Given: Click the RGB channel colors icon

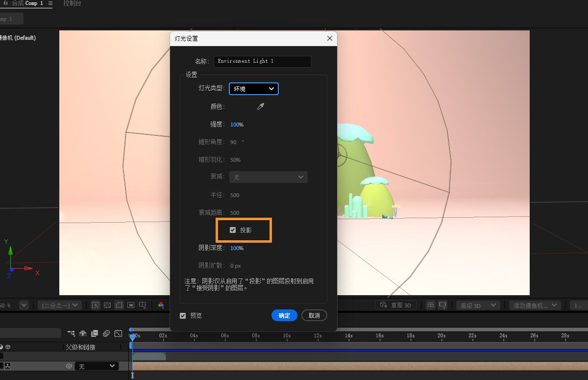Looking at the screenshot, I should (162, 304).
